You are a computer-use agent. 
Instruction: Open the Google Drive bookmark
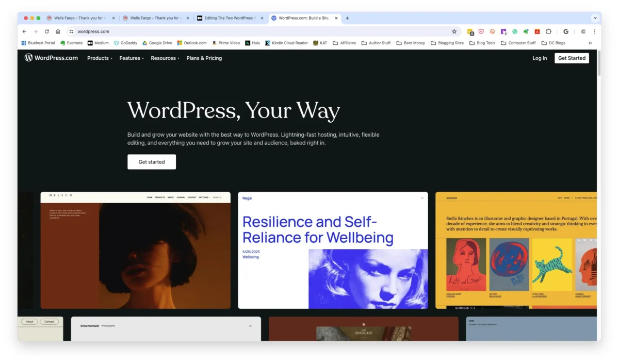tap(157, 43)
